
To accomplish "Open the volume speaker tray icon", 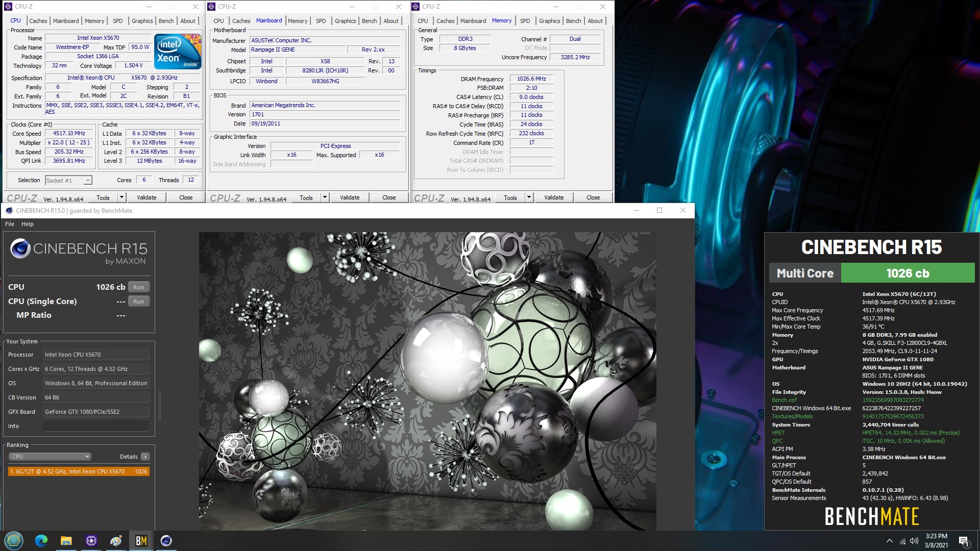I will [914, 541].
